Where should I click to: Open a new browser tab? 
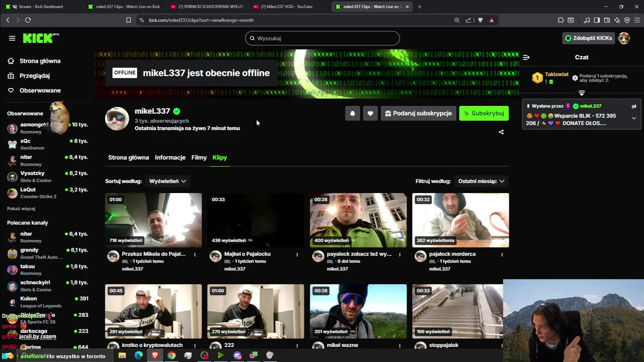(x=420, y=7)
